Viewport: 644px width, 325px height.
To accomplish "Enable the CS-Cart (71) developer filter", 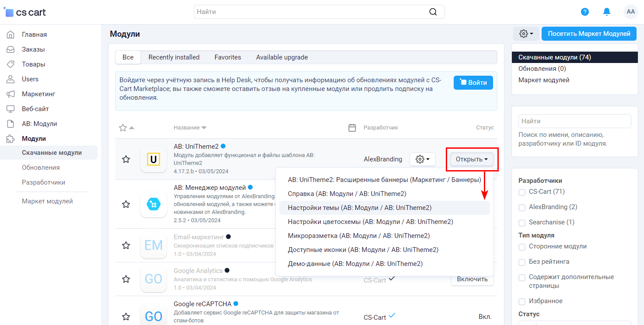I will click(x=521, y=192).
